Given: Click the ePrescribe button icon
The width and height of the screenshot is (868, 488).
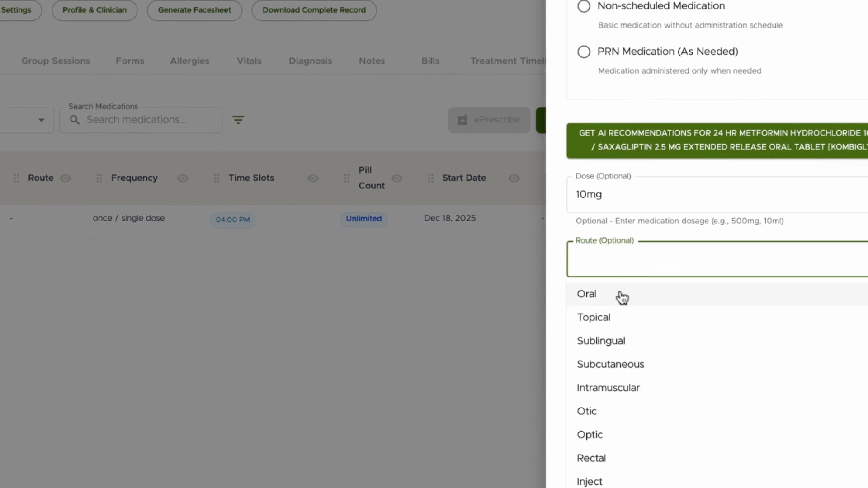Looking at the screenshot, I should pyautogui.click(x=462, y=120).
